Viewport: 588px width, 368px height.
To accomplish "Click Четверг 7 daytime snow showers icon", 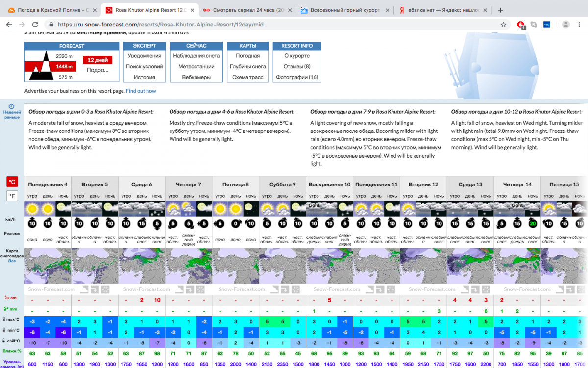I will (x=189, y=209).
